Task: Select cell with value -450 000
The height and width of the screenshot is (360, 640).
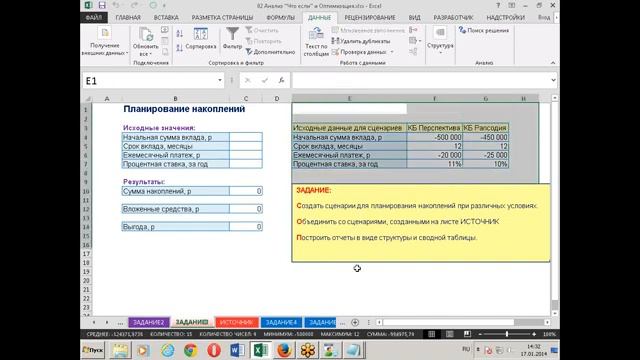Action: pyautogui.click(x=485, y=137)
